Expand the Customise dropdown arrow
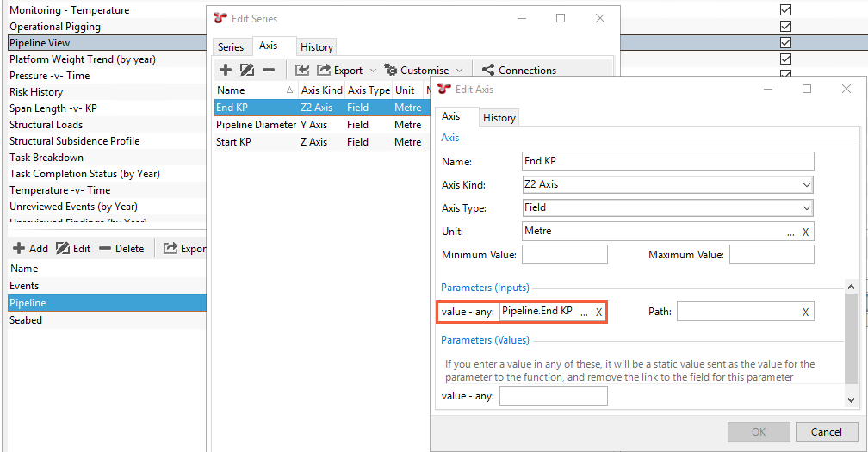Screen dimensions: 868x452 coord(460,71)
